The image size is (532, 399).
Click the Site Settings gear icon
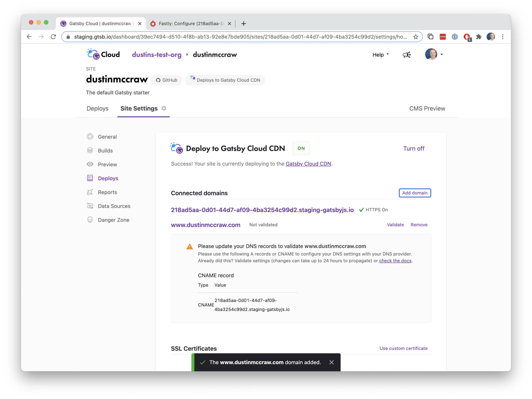point(164,108)
